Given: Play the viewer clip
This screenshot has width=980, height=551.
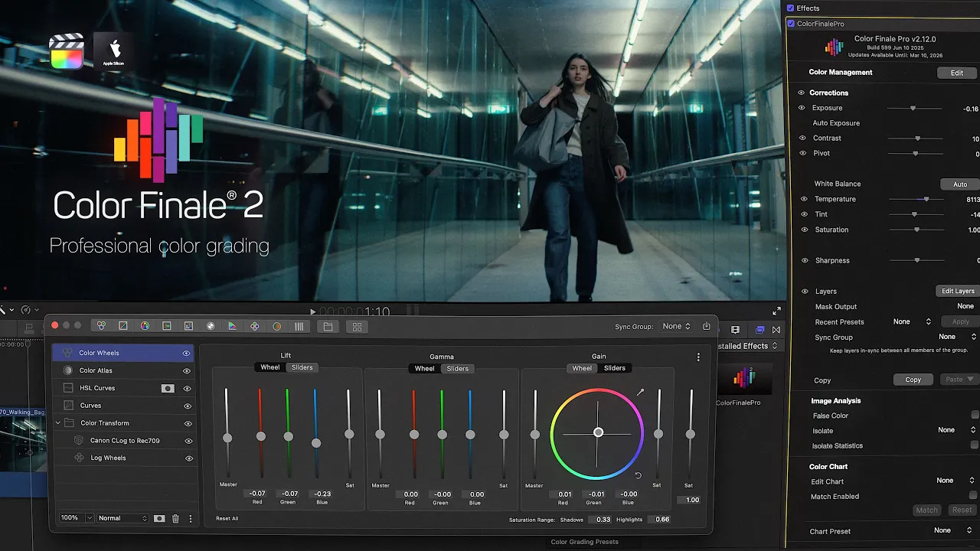Looking at the screenshot, I should click(312, 311).
